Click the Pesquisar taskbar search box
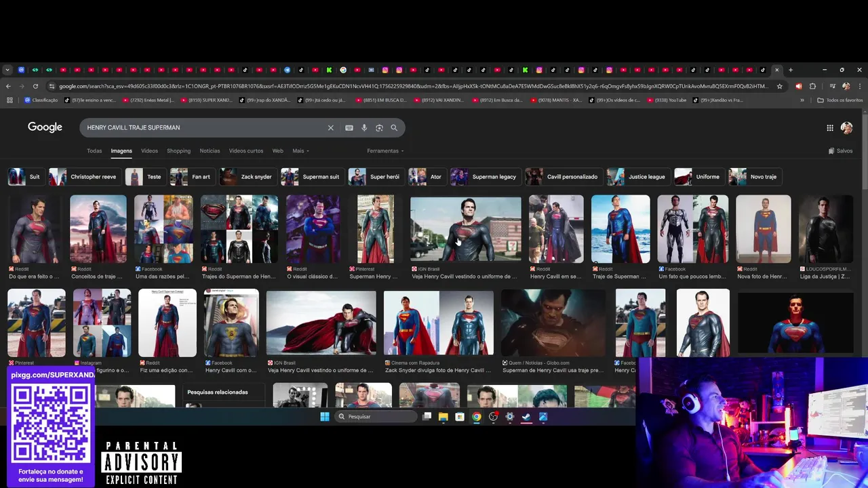This screenshot has width=868, height=488. pyautogui.click(x=376, y=417)
